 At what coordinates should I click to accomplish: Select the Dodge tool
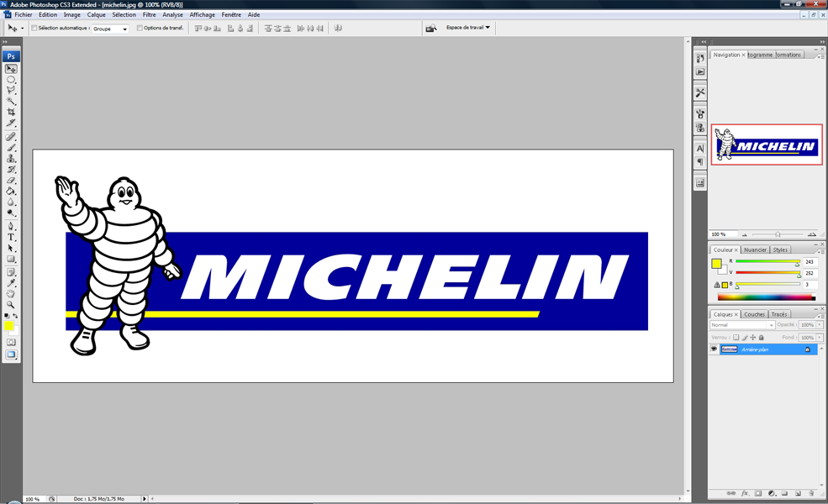coord(11,213)
